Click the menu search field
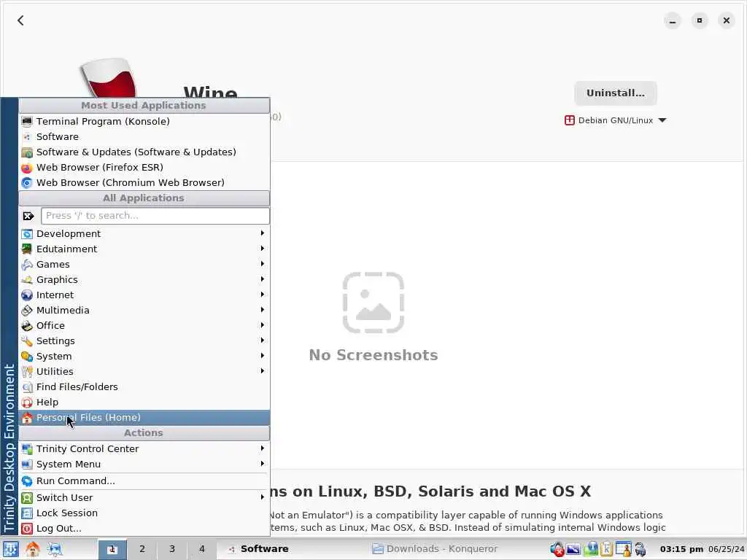Image resolution: width=747 pixels, height=560 pixels. point(155,216)
